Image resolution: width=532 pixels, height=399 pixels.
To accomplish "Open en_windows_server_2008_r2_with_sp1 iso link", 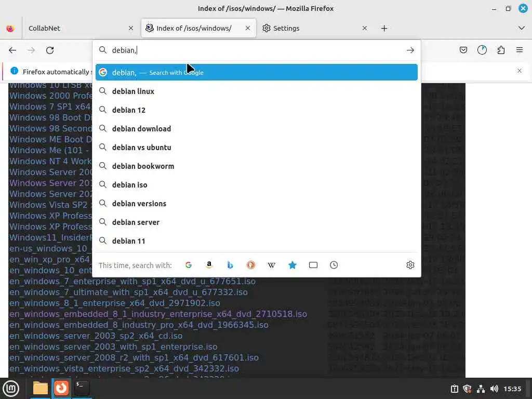I will coord(134,357).
